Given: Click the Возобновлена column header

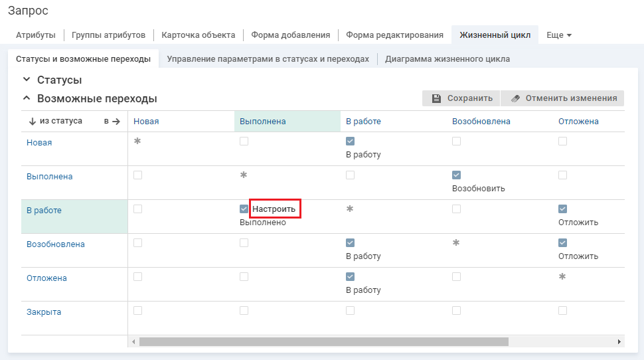Looking at the screenshot, I should tap(481, 122).
